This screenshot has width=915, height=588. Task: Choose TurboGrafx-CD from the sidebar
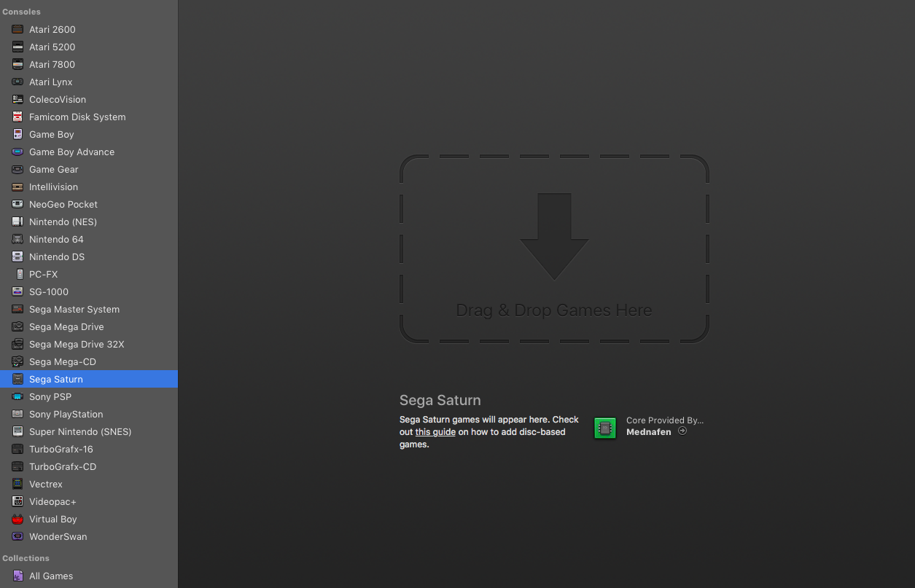pos(89,466)
